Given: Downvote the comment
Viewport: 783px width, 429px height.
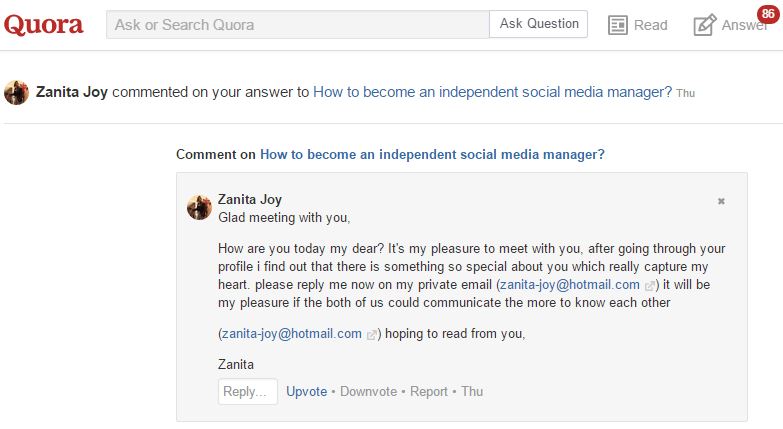Looking at the screenshot, I should point(369,392).
